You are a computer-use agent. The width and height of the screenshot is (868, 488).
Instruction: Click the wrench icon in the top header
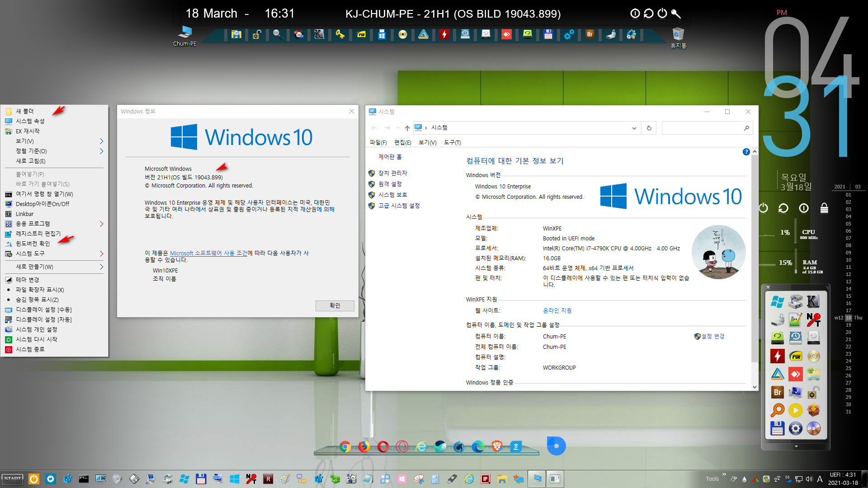(x=676, y=14)
